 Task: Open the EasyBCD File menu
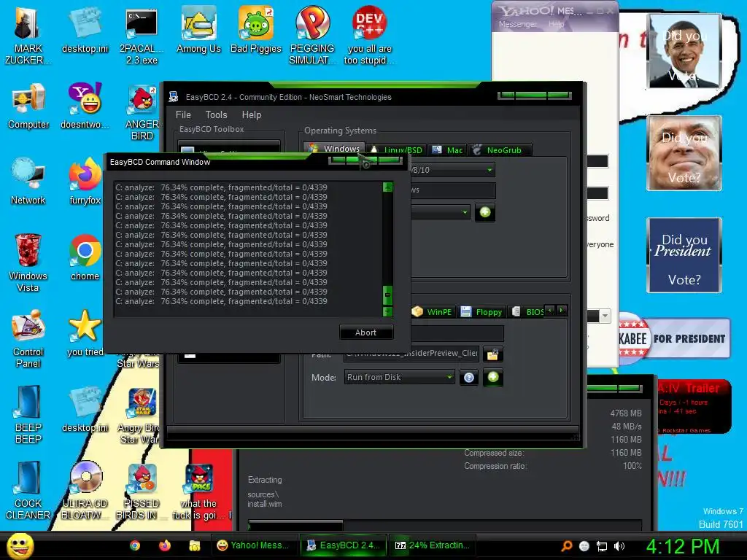coord(183,114)
